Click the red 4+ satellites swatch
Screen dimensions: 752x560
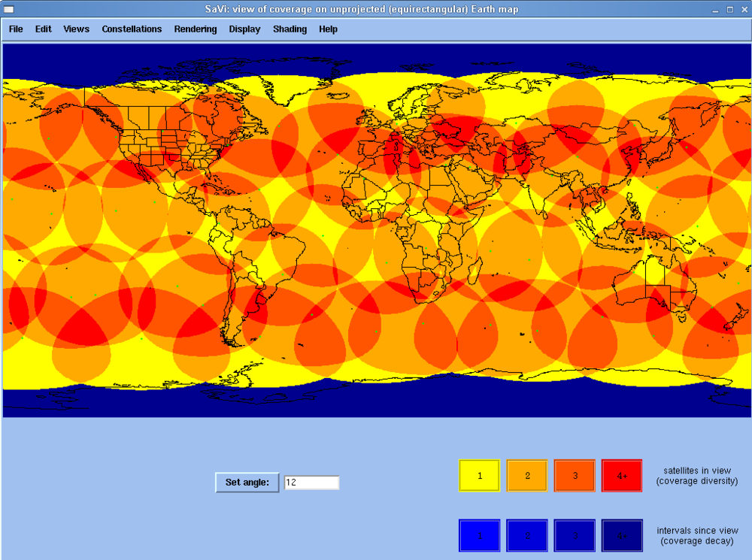click(x=622, y=476)
